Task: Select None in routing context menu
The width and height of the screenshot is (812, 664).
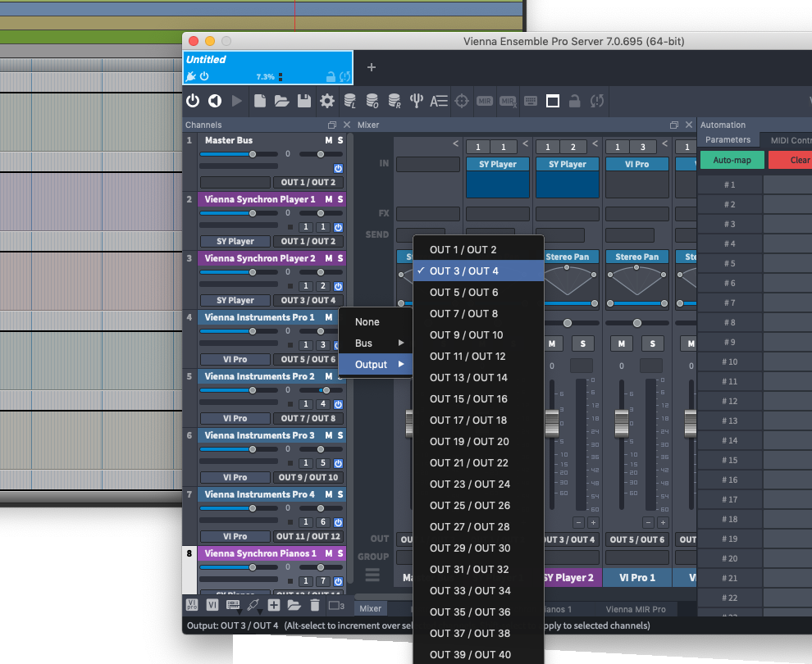Action: click(x=375, y=321)
